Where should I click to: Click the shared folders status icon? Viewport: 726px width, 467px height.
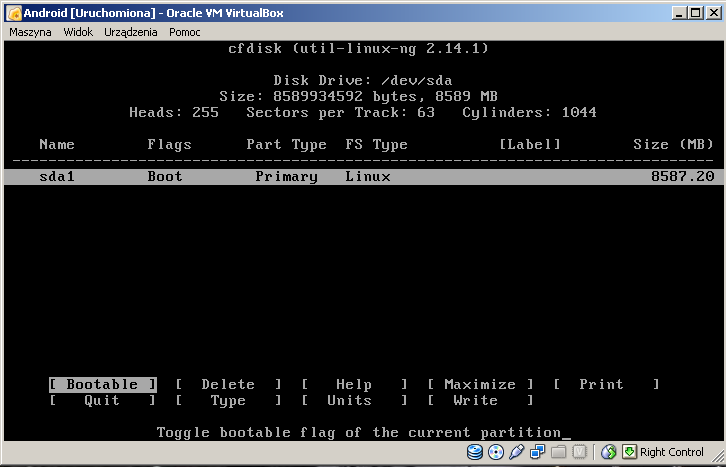click(x=558, y=452)
